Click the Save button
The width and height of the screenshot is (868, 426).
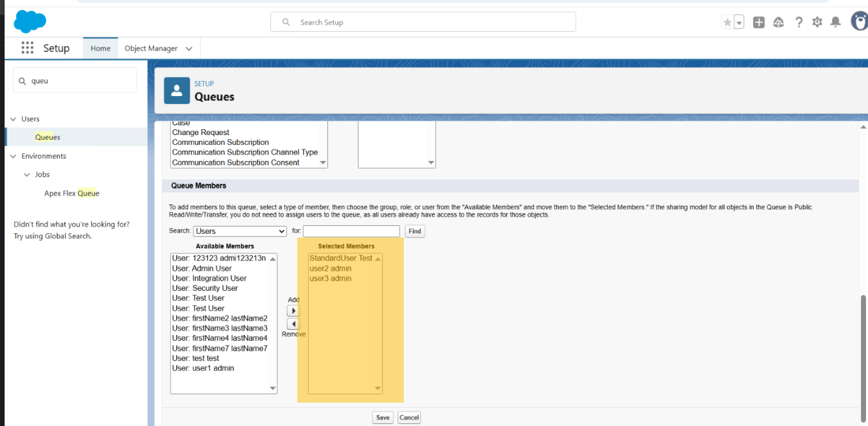383,418
